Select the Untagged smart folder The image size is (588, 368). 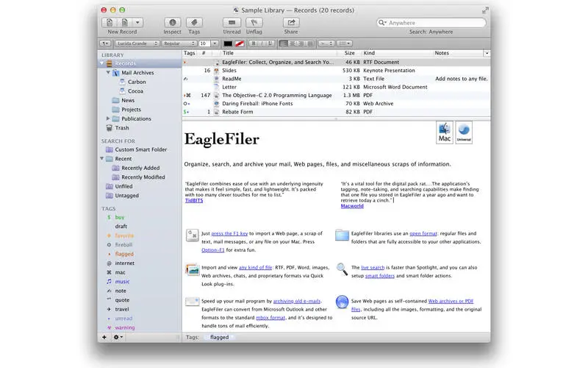tap(126, 196)
